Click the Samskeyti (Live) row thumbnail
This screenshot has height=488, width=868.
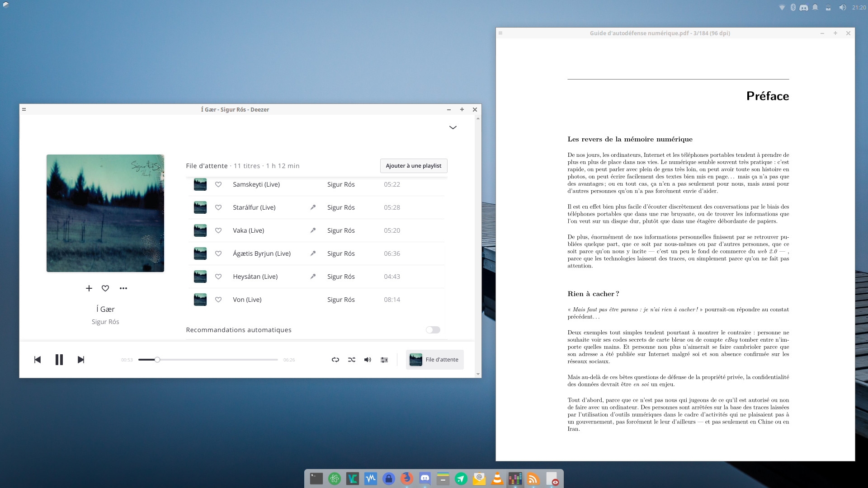pos(200,184)
